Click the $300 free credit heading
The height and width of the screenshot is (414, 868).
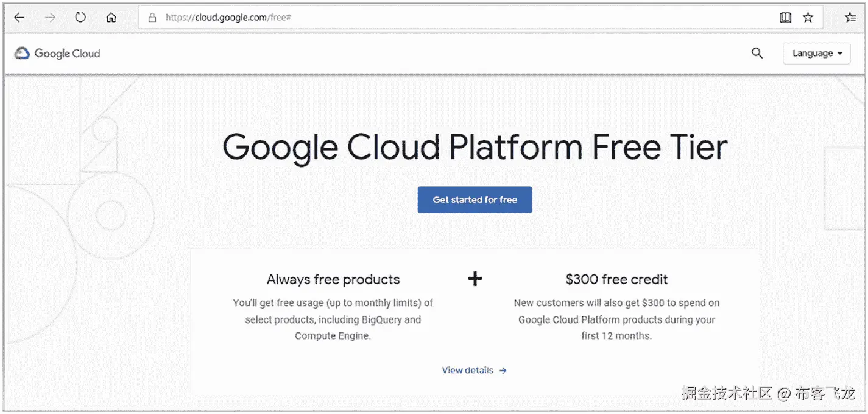(616, 280)
